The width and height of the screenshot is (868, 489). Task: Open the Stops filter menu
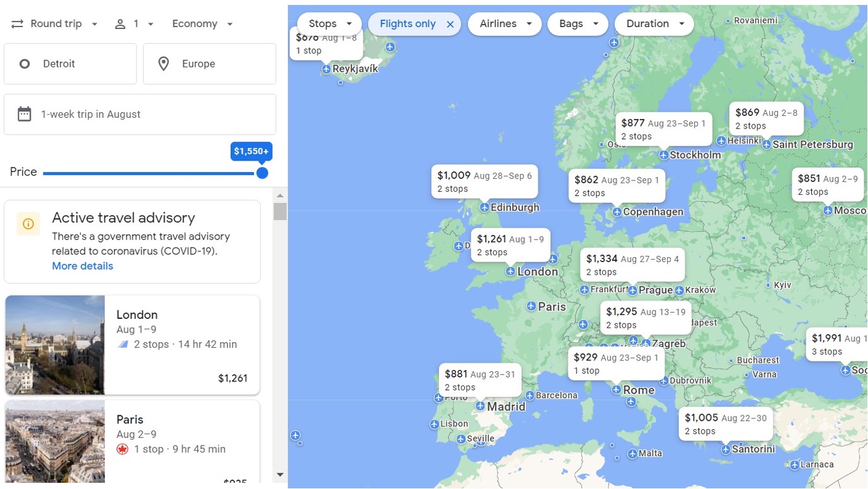click(x=329, y=24)
